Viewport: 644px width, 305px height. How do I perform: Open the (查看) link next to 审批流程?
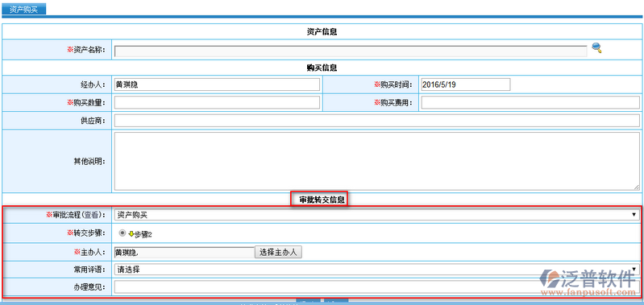(95, 215)
